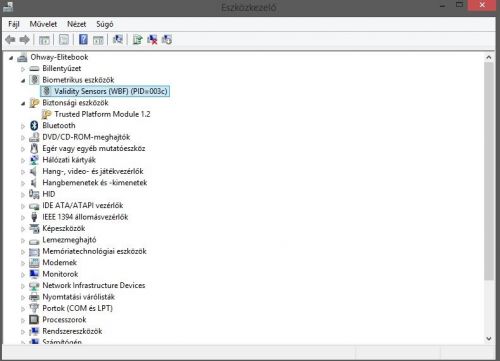Collapse the Ohway-Elitebook root node
Viewport: 500px width, 361px height.
point(11,58)
